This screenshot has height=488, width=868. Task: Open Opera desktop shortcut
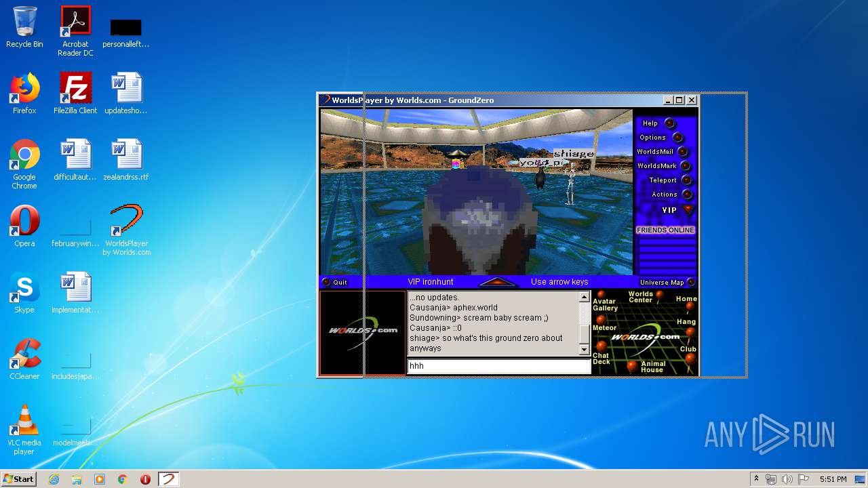click(x=24, y=226)
